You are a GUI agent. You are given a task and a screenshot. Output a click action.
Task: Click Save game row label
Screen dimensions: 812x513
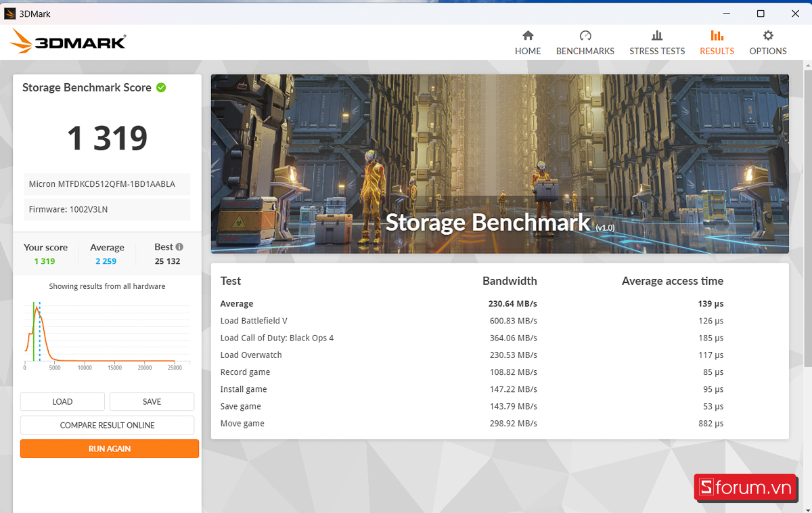coord(241,406)
